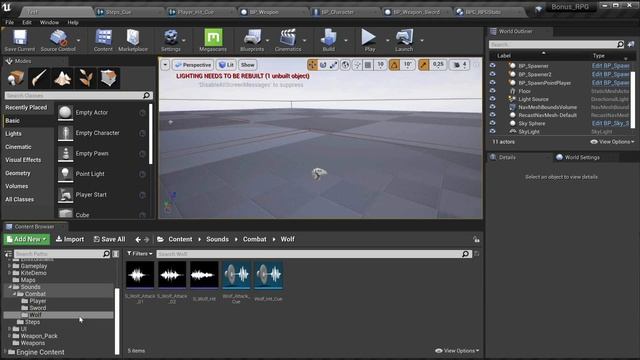This screenshot has height=360, width=640.
Task: Select the scale gizmo icon in viewport
Action: tap(333, 65)
